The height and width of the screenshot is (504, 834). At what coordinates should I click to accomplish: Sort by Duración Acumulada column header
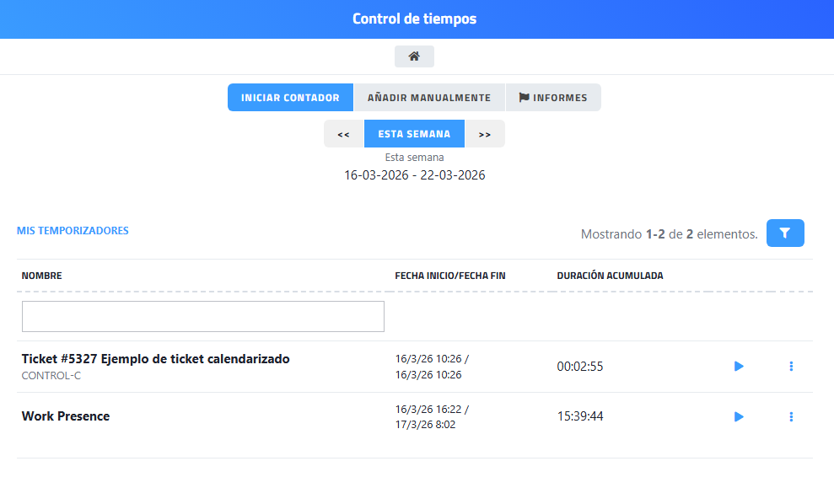610,276
